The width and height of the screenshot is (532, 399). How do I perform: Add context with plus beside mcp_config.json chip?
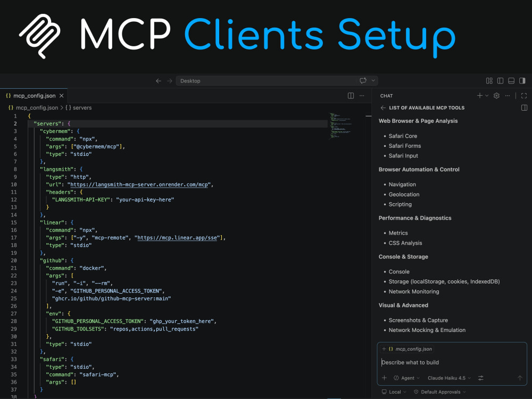tap(384, 349)
